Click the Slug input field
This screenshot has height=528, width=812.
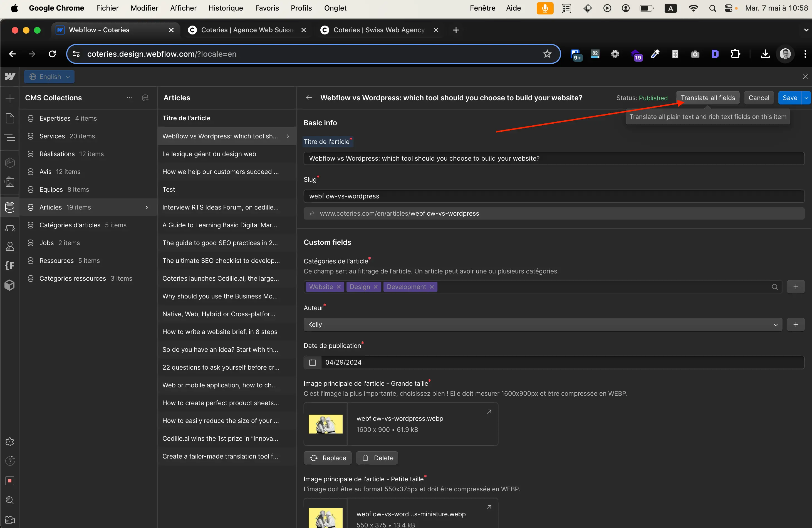coord(554,196)
